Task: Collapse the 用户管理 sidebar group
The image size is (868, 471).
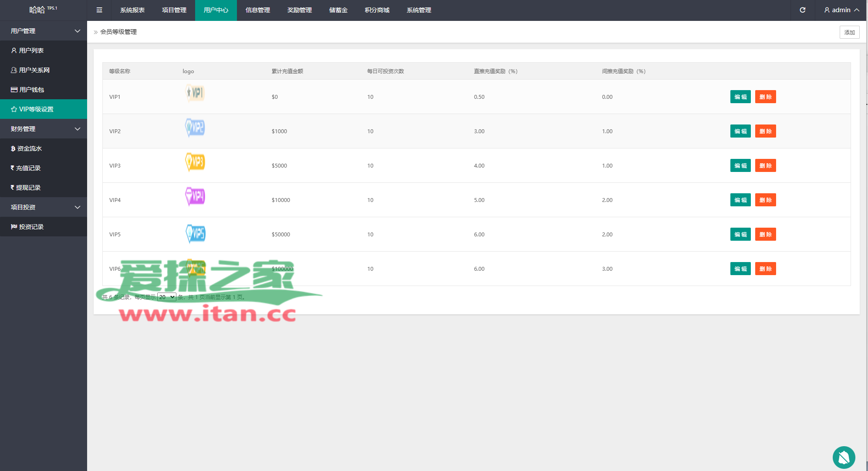Action: [x=44, y=31]
